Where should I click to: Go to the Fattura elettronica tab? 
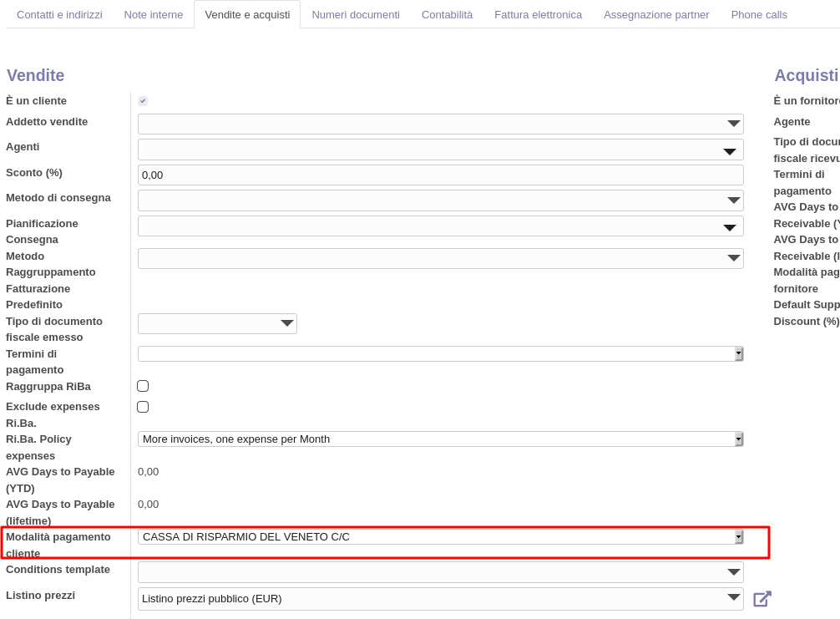[538, 15]
